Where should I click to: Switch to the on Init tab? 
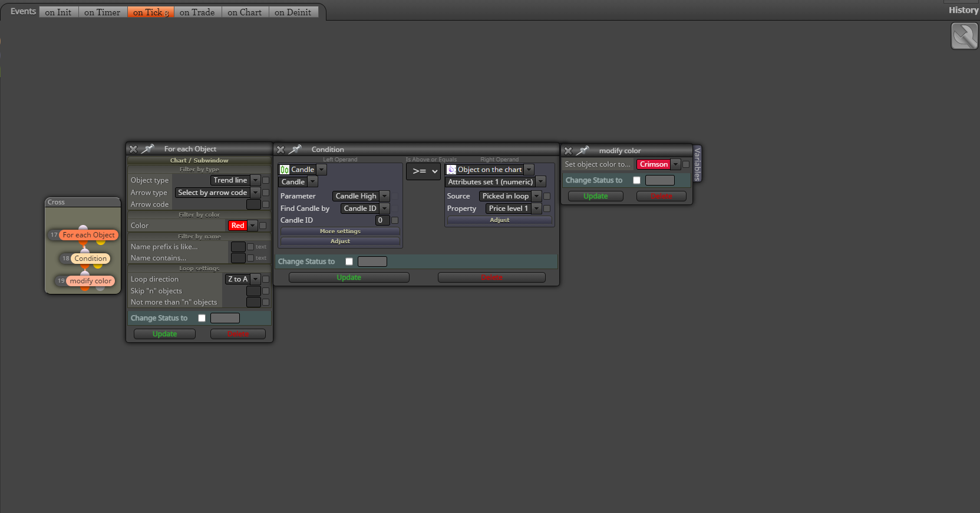click(x=58, y=12)
